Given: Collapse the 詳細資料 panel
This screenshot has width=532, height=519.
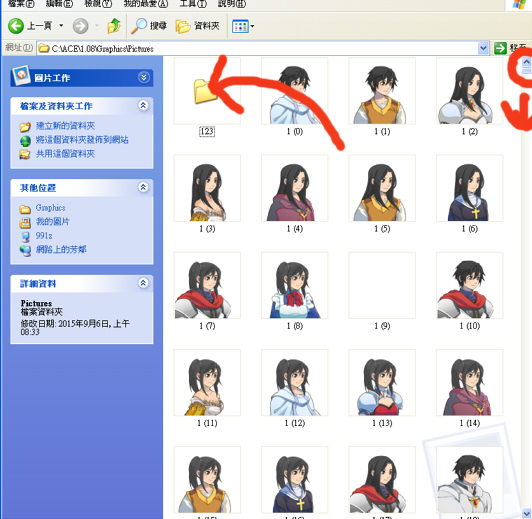Looking at the screenshot, I should pos(144,283).
